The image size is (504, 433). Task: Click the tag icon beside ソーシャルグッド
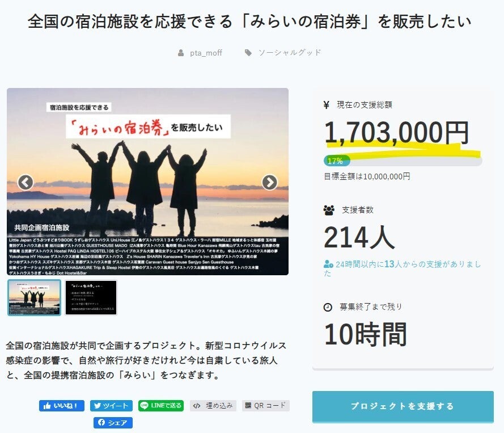[248, 53]
